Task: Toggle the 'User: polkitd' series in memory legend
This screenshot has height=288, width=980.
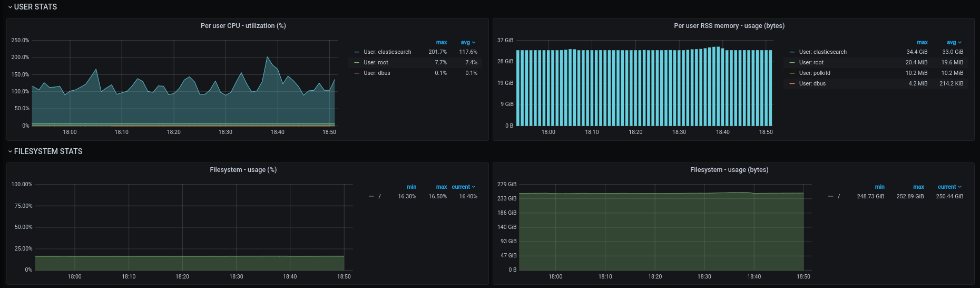Action: [815, 73]
